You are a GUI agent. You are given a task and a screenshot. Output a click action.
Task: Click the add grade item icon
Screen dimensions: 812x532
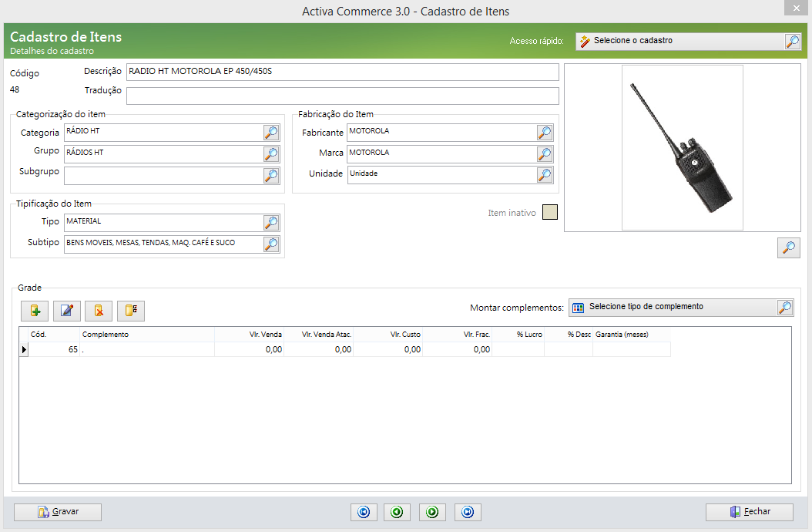click(35, 311)
